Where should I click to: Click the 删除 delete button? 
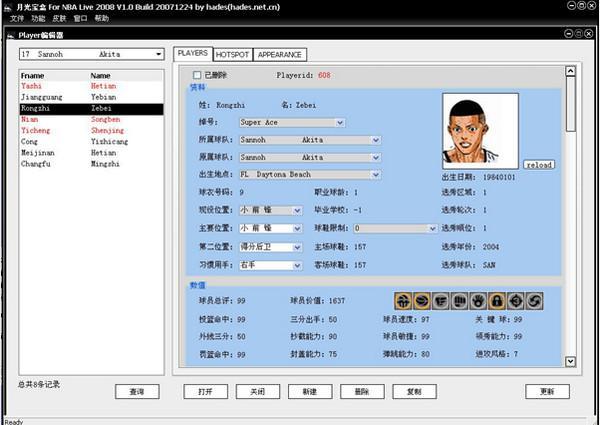(x=362, y=392)
